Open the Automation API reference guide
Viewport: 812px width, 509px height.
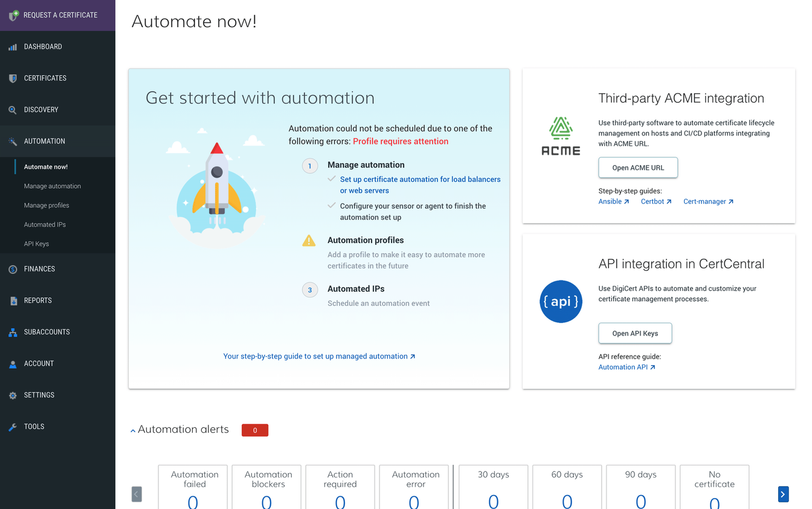tap(623, 367)
